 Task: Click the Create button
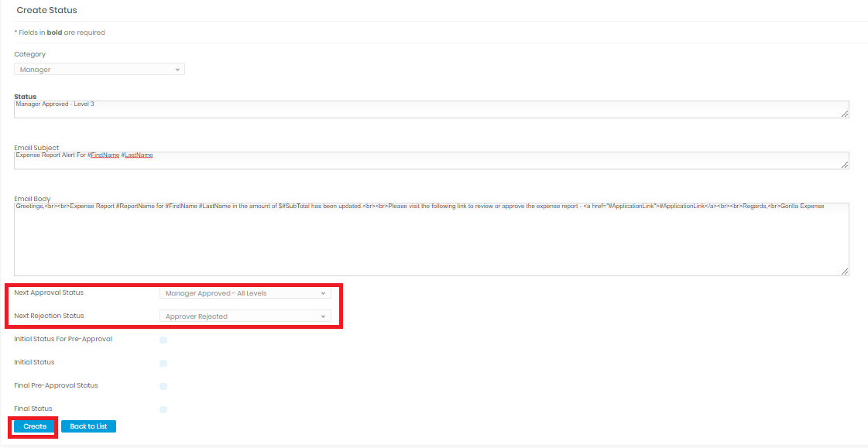pos(35,426)
